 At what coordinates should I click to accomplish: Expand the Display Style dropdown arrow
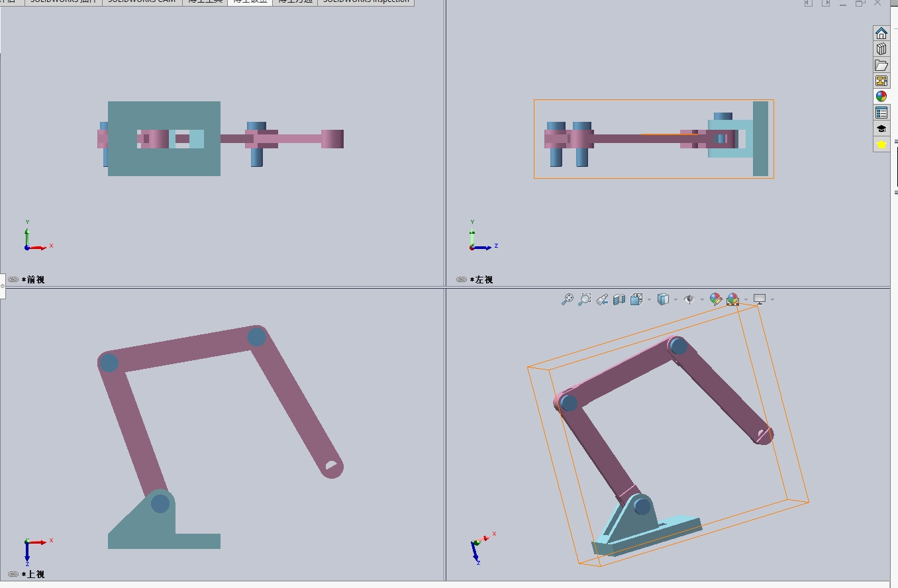(x=675, y=300)
